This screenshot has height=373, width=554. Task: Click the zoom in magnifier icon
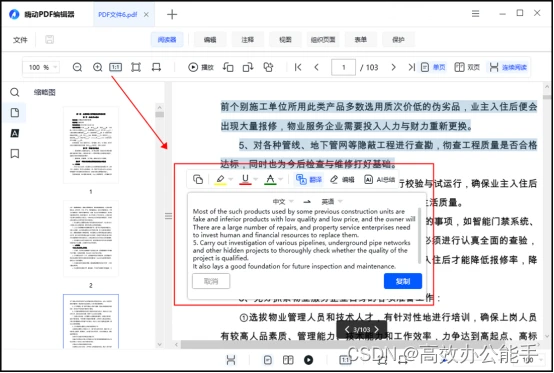pyautogui.click(x=97, y=67)
